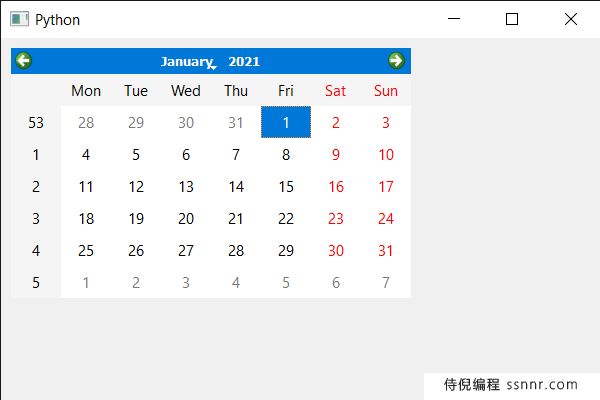This screenshot has width=600, height=400.
Task: Pick red Saturday date 16
Action: click(x=336, y=186)
